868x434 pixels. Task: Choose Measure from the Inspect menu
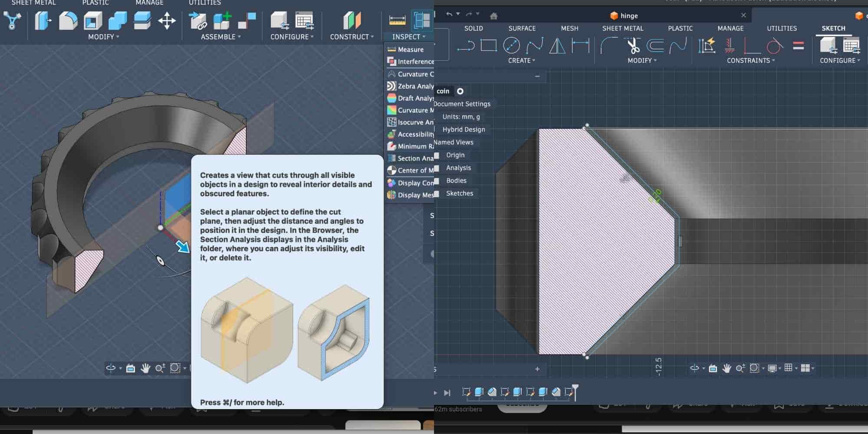tap(410, 49)
